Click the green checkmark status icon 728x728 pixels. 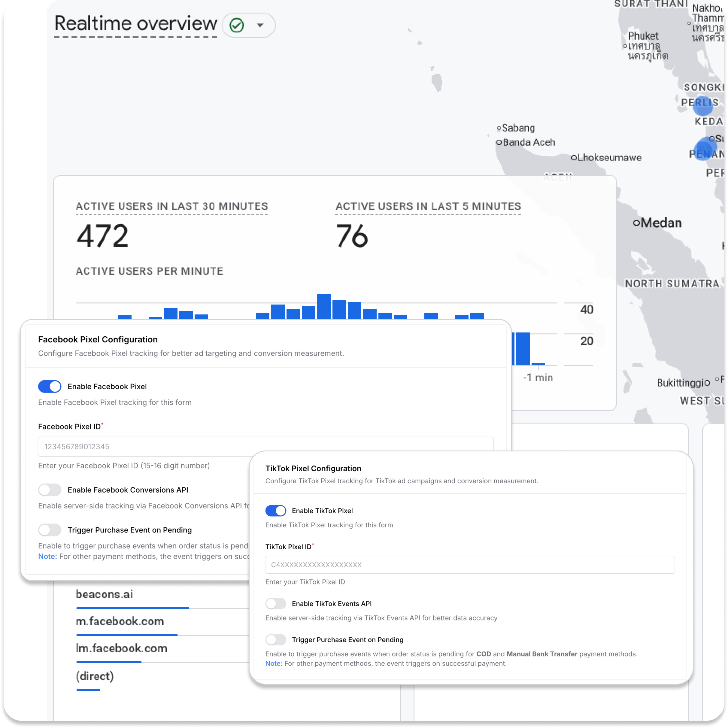click(x=237, y=25)
